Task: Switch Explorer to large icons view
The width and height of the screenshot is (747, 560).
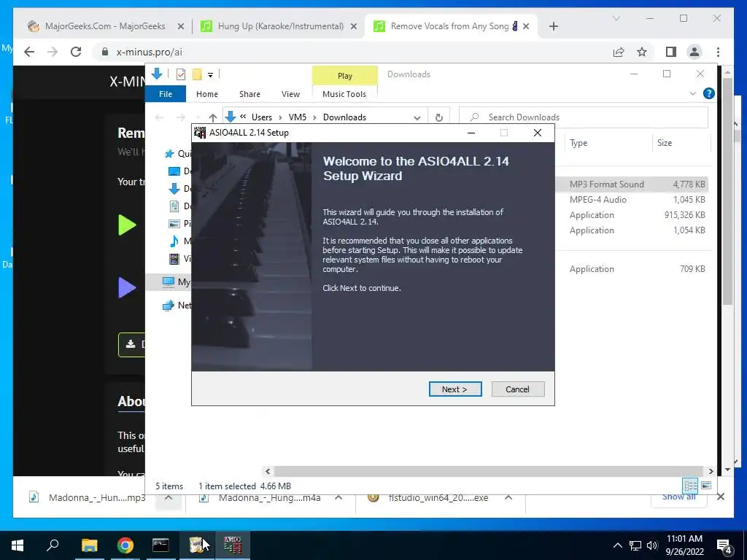Action: click(706, 485)
